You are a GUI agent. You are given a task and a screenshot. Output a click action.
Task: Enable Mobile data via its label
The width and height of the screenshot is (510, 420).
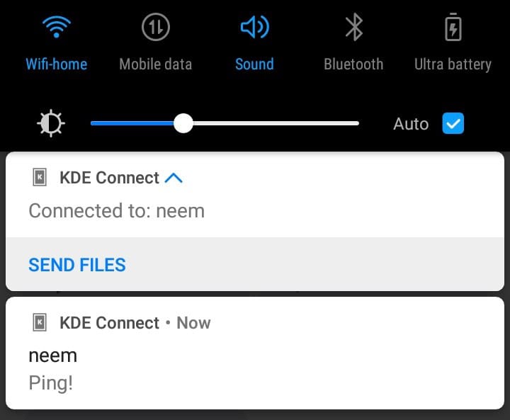click(x=155, y=64)
